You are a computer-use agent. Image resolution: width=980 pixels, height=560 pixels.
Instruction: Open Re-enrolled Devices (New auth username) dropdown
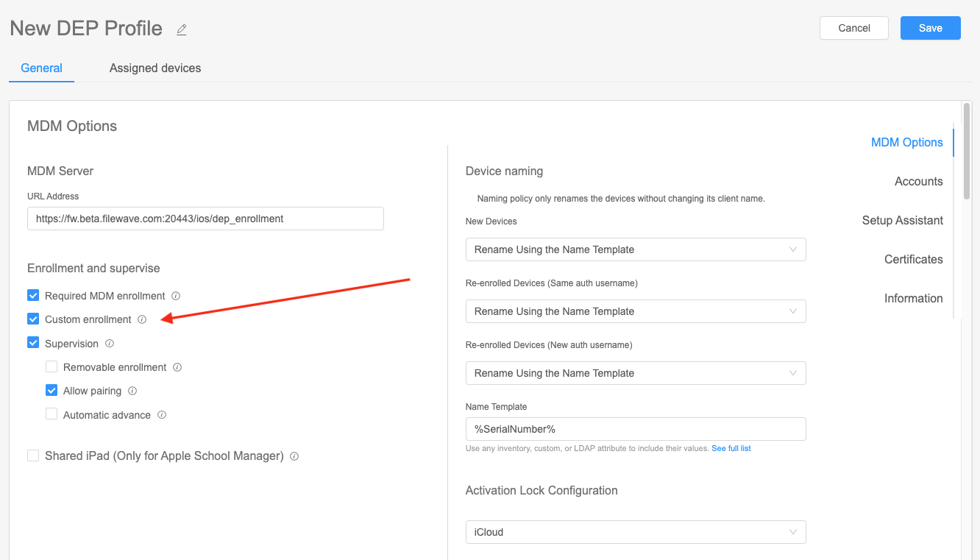(636, 373)
